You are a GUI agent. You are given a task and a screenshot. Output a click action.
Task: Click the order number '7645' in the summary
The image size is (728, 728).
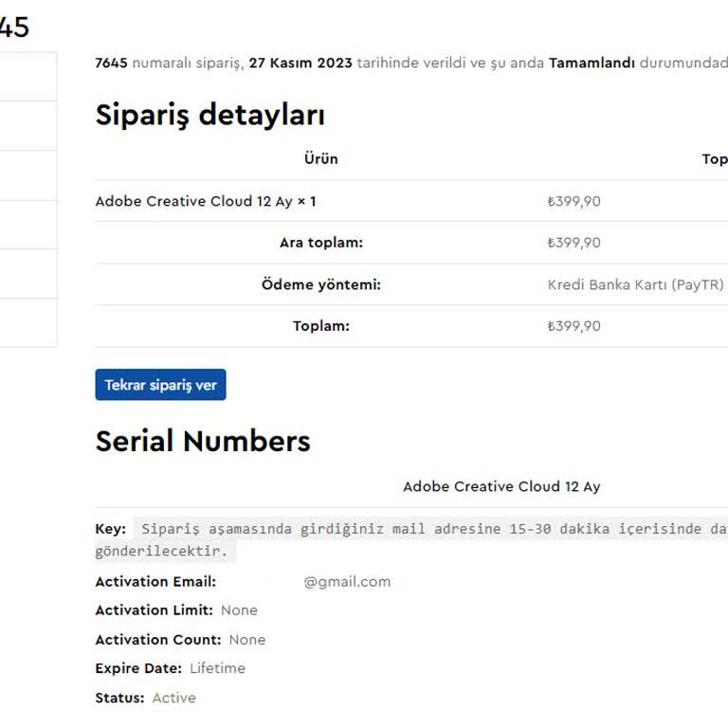click(112, 63)
